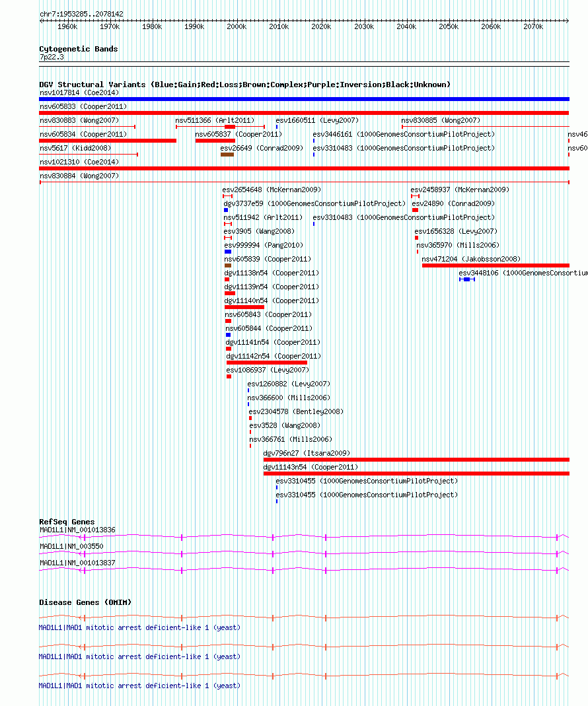
Task: Click the brown nsv605839 complex marker
Action: tap(227, 265)
